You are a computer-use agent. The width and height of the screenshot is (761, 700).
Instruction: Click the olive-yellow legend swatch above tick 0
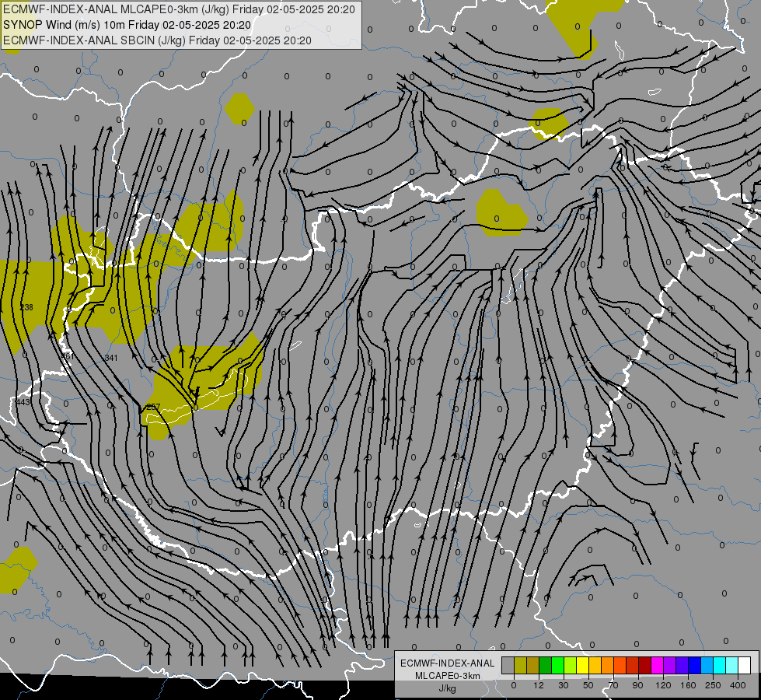tap(520, 665)
